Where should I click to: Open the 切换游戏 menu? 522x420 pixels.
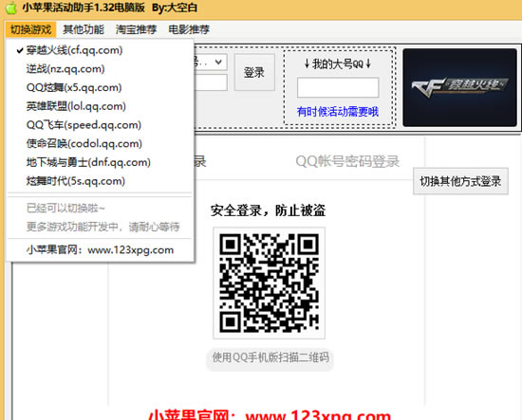30,29
